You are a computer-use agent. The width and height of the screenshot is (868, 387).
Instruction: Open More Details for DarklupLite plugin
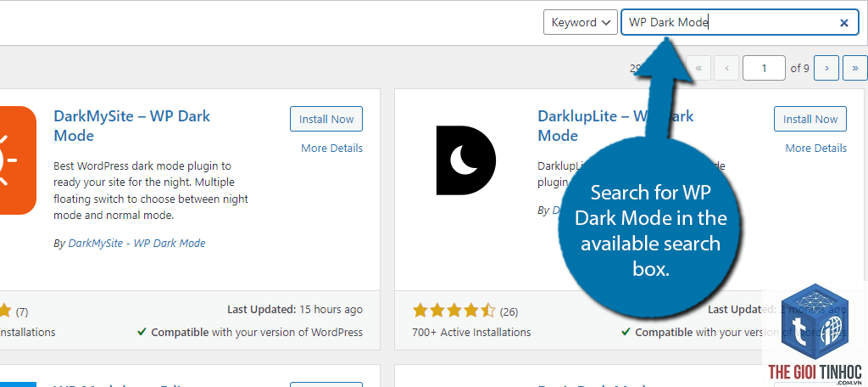[x=816, y=148]
